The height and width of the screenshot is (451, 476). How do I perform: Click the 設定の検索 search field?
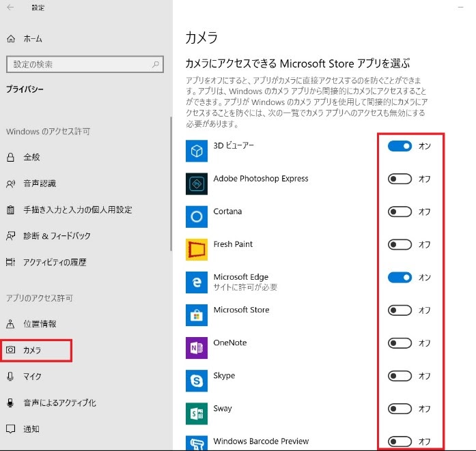pyautogui.click(x=85, y=64)
